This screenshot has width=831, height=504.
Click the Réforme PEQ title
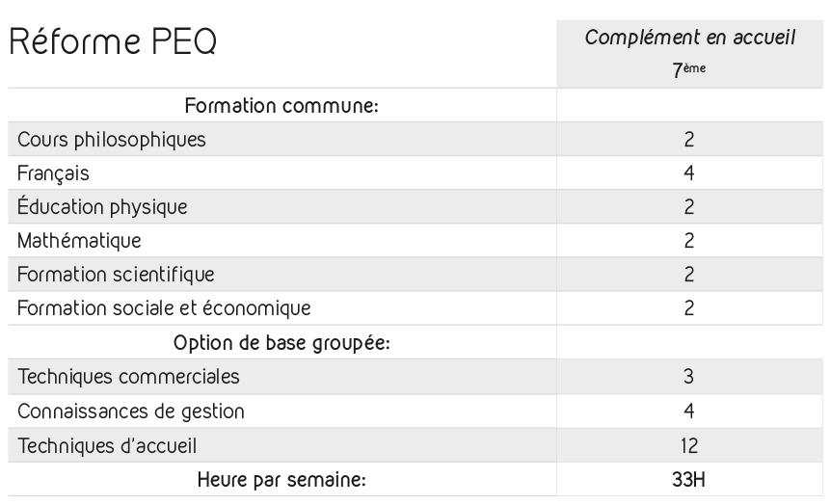113,40
